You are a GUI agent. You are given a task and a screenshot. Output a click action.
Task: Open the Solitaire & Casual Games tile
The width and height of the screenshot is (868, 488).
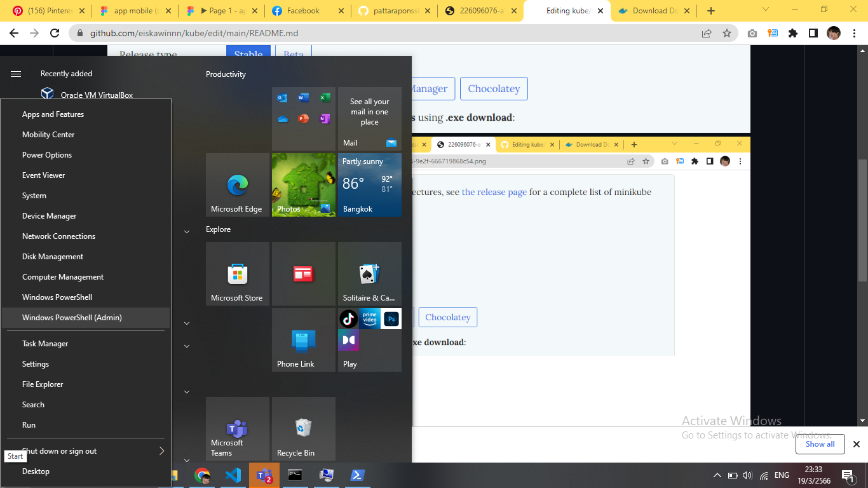(x=370, y=274)
